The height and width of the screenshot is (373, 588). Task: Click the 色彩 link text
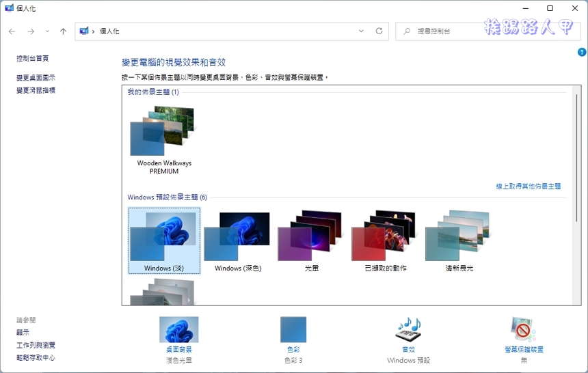[293, 349]
